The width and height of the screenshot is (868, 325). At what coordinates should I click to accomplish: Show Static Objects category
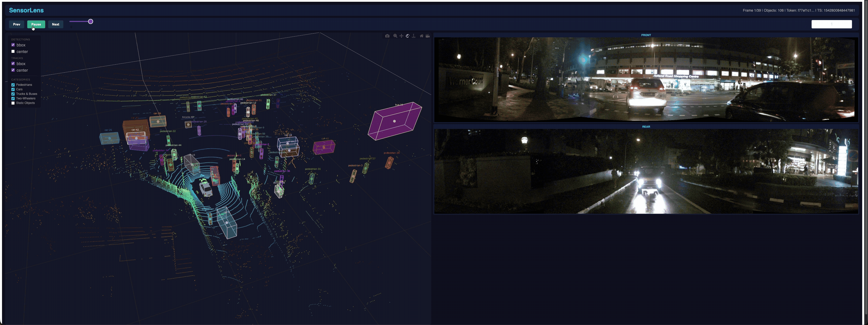13,103
